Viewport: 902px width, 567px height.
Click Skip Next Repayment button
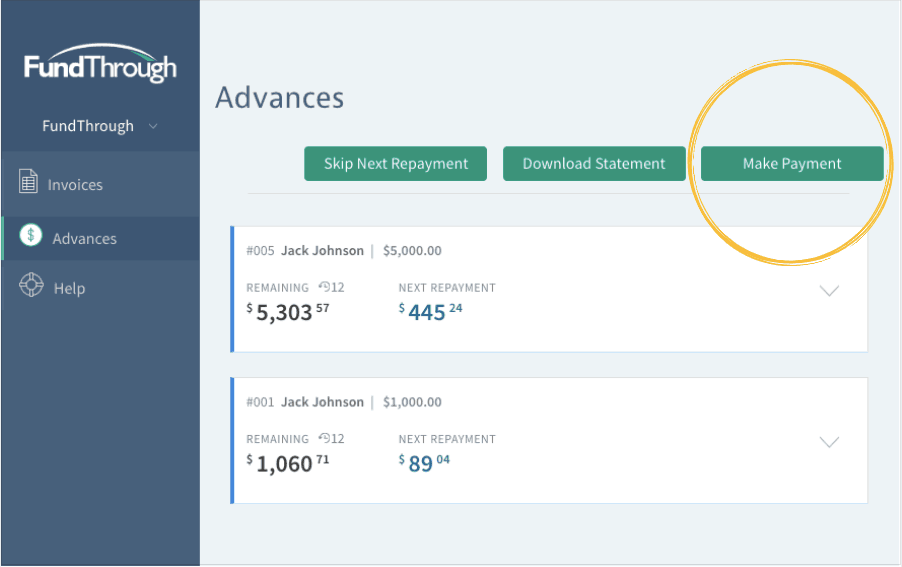coord(395,164)
